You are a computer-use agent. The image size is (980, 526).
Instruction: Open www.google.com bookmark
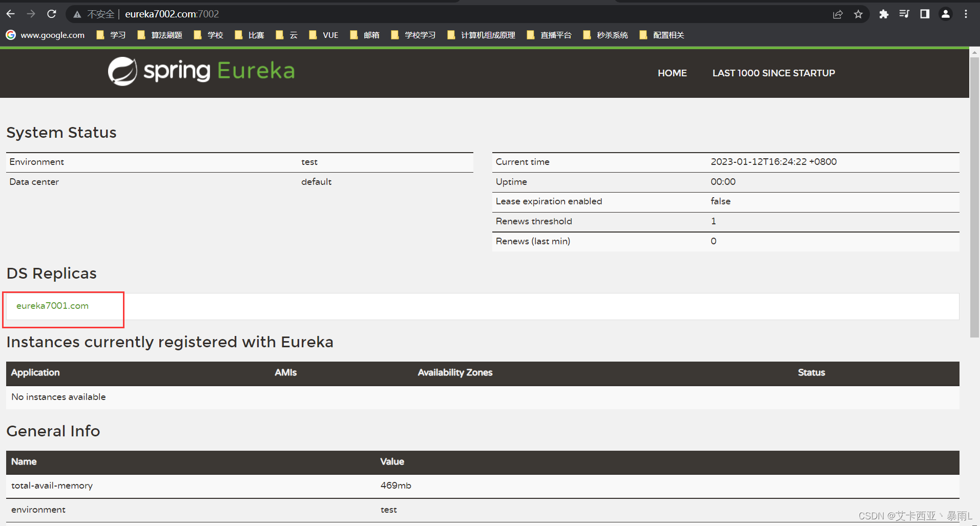45,35
